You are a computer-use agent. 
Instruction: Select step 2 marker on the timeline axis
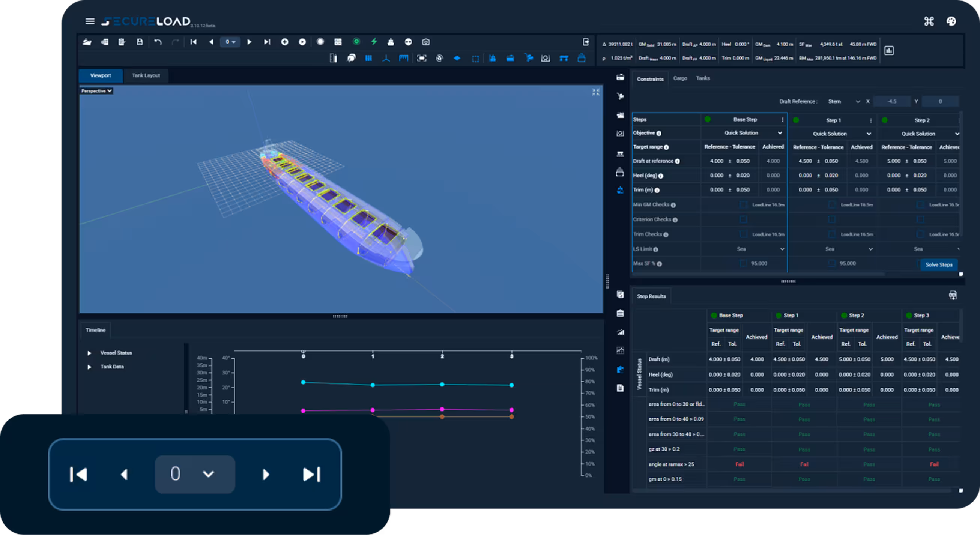(442, 355)
